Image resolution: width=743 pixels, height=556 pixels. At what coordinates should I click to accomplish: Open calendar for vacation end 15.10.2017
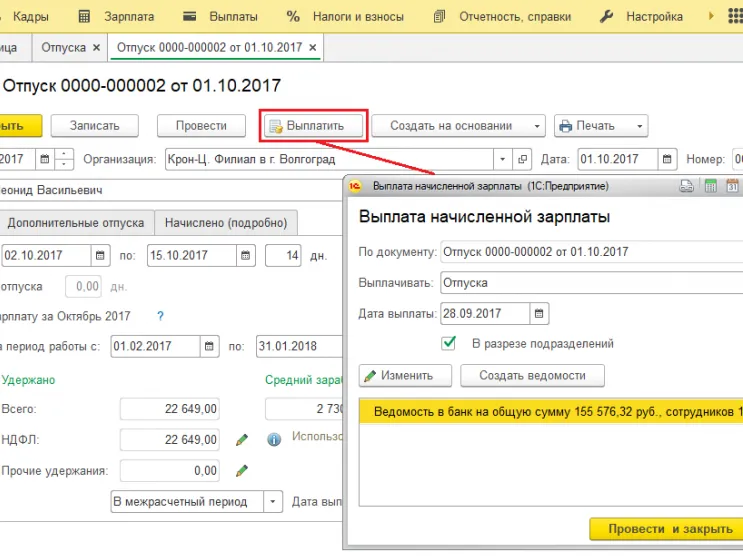click(245, 255)
